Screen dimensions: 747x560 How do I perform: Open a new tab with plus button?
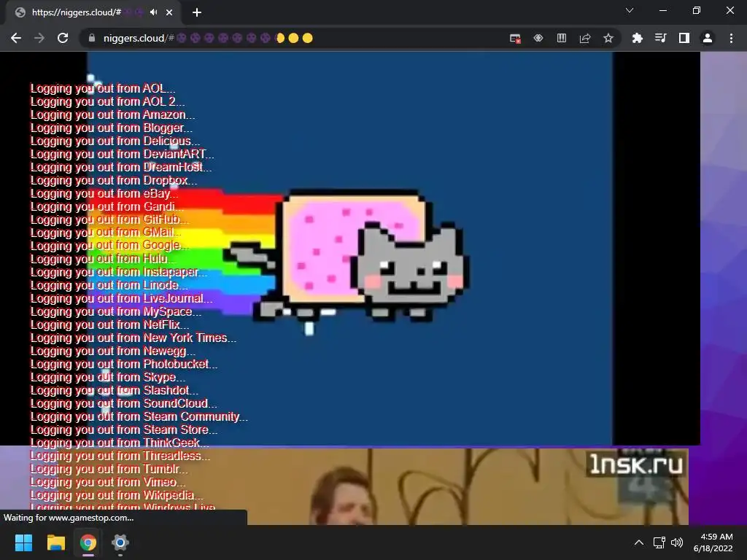click(x=197, y=12)
